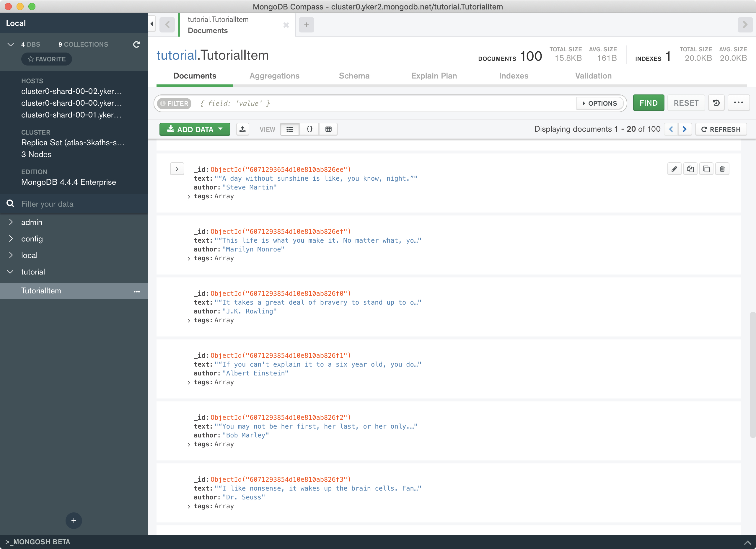
Task: Run the query with FIND button
Action: (x=648, y=103)
